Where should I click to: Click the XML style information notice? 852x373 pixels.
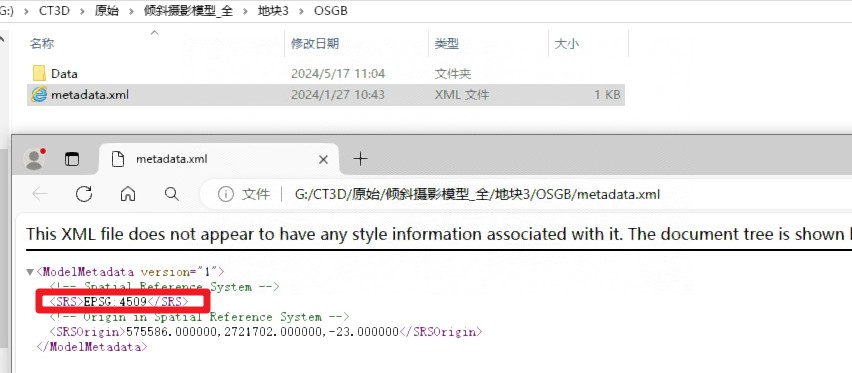coord(439,234)
